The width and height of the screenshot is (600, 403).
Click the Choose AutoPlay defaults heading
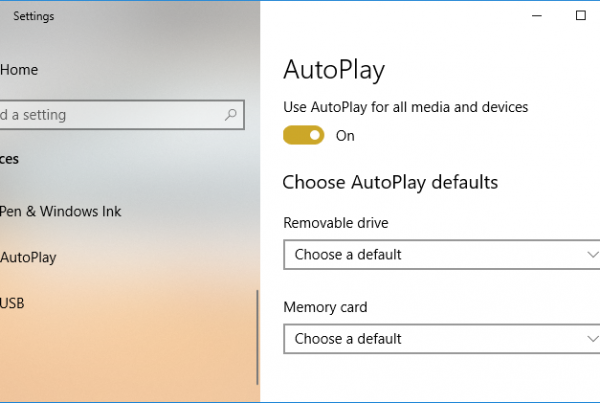coord(390,182)
